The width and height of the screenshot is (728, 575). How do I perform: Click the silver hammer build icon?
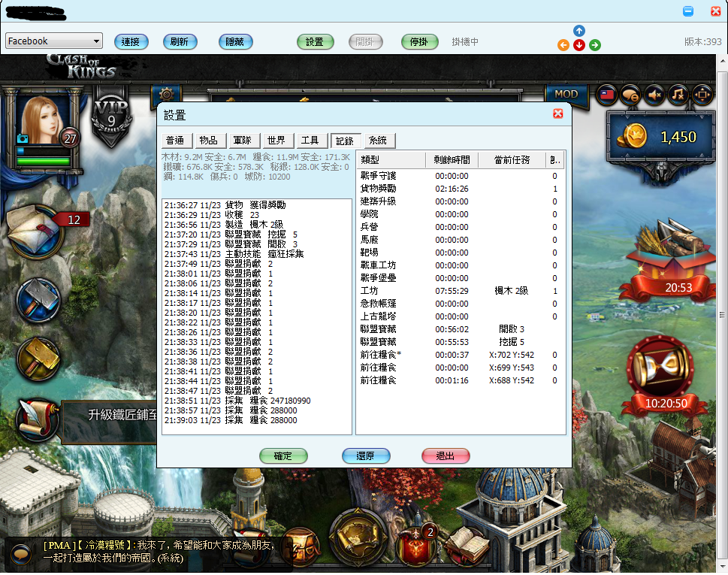click(x=38, y=300)
